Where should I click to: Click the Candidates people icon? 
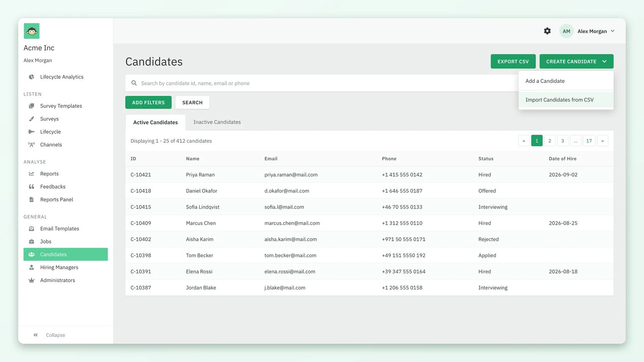(31, 254)
